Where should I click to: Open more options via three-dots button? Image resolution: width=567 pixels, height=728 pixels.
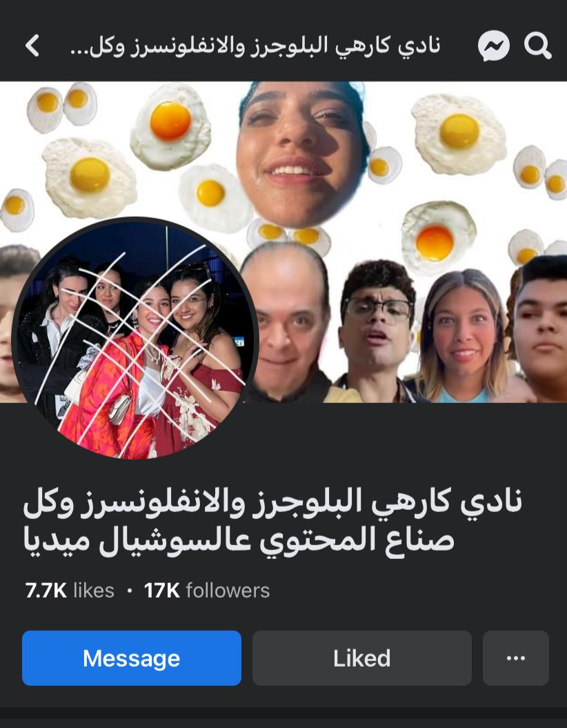coord(515,658)
